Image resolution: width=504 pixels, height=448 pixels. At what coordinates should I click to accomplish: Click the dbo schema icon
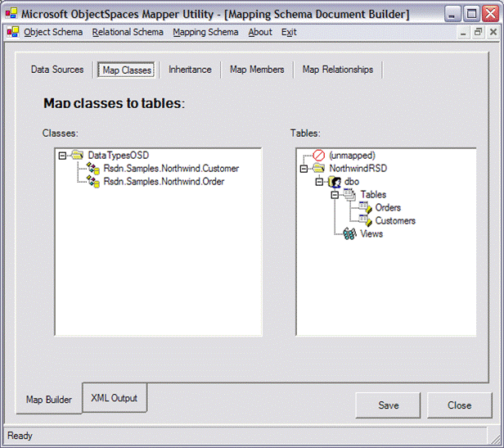(x=334, y=181)
